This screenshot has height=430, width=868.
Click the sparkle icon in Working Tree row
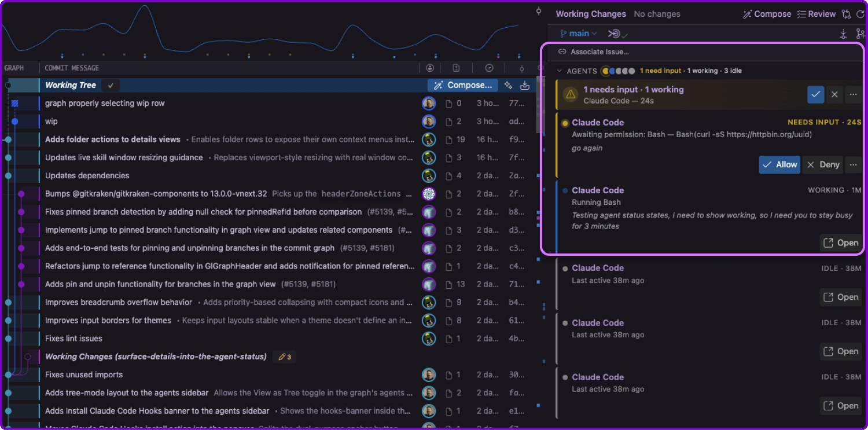[508, 85]
